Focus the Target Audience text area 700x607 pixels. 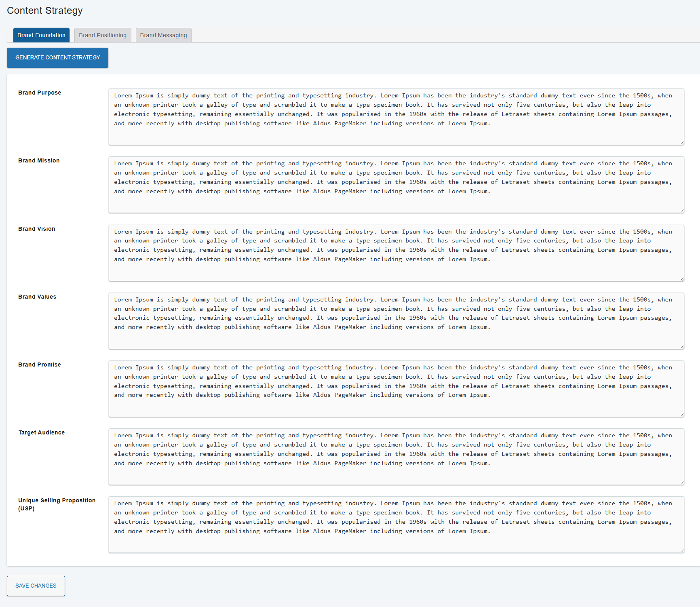[x=396, y=457]
